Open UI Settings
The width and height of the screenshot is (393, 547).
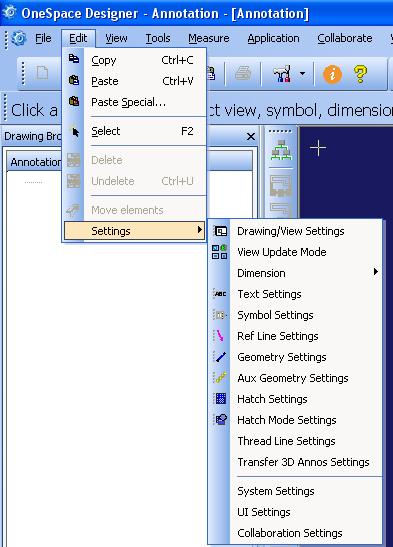point(295,512)
